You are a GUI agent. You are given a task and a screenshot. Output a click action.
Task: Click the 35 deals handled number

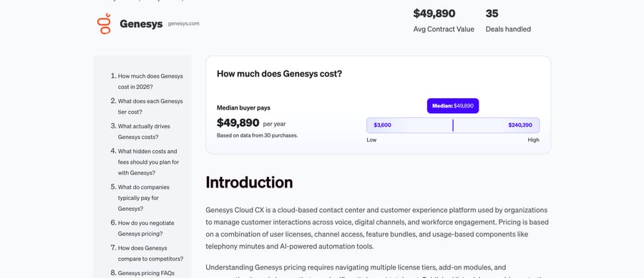pos(492,14)
